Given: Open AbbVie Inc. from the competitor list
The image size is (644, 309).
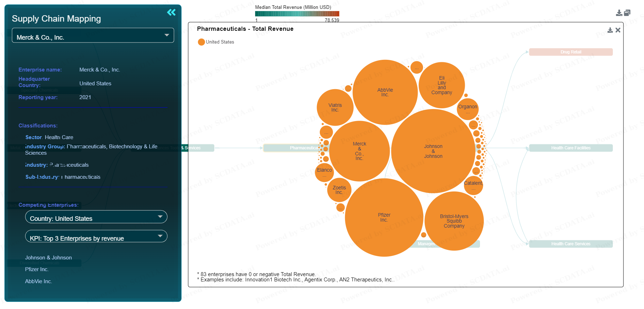Looking at the screenshot, I should pos(39,281).
